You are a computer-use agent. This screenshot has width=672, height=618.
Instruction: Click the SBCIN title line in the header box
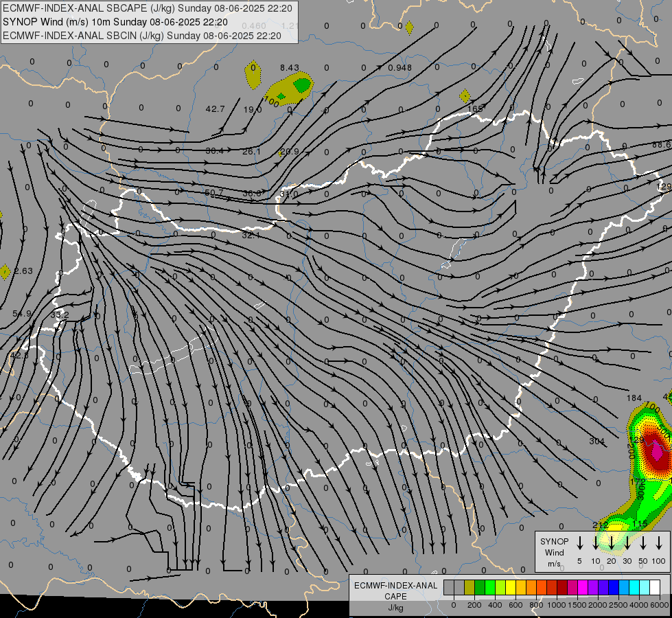pyautogui.click(x=142, y=36)
